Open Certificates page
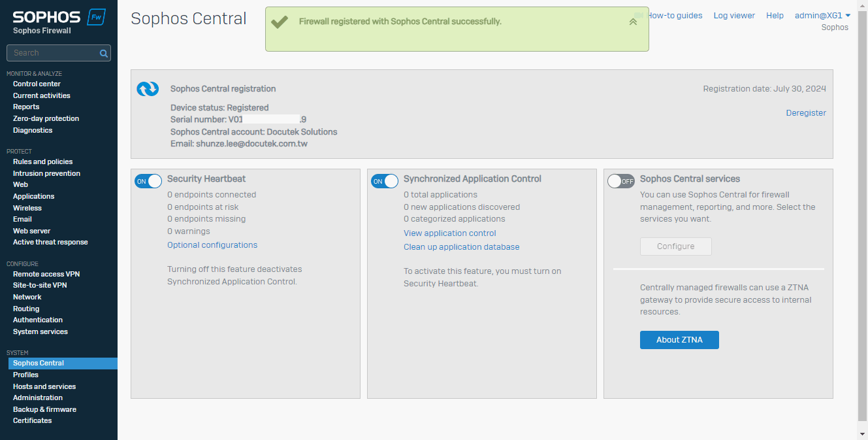The image size is (868, 440). [32, 420]
